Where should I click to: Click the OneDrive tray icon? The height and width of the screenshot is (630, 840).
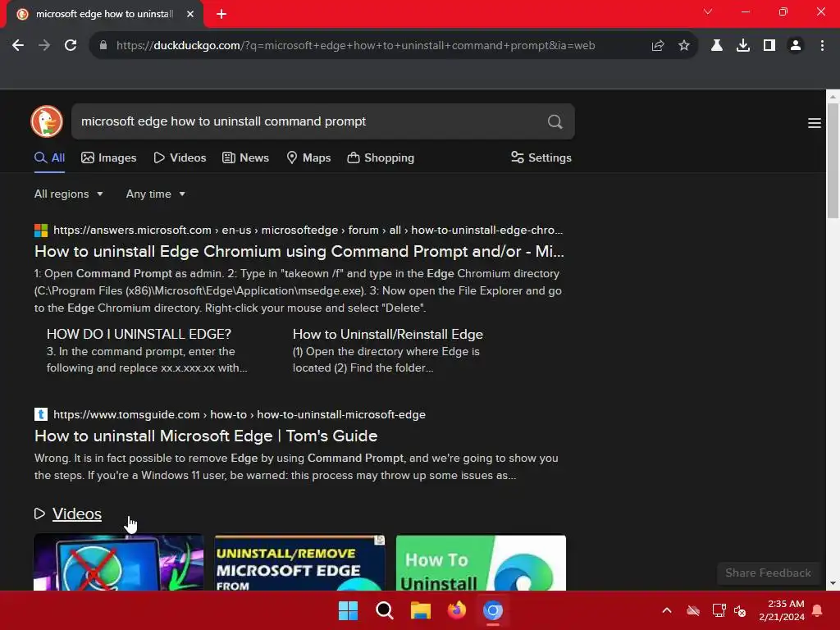pyautogui.click(x=693, y=610)
